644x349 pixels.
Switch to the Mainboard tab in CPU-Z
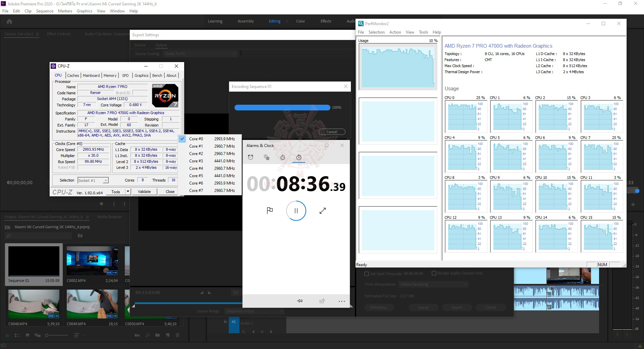[x=91, y=76]
